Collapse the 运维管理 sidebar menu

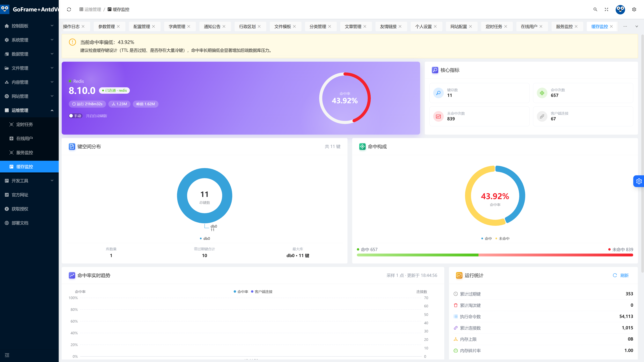click(x=29, y=110)
